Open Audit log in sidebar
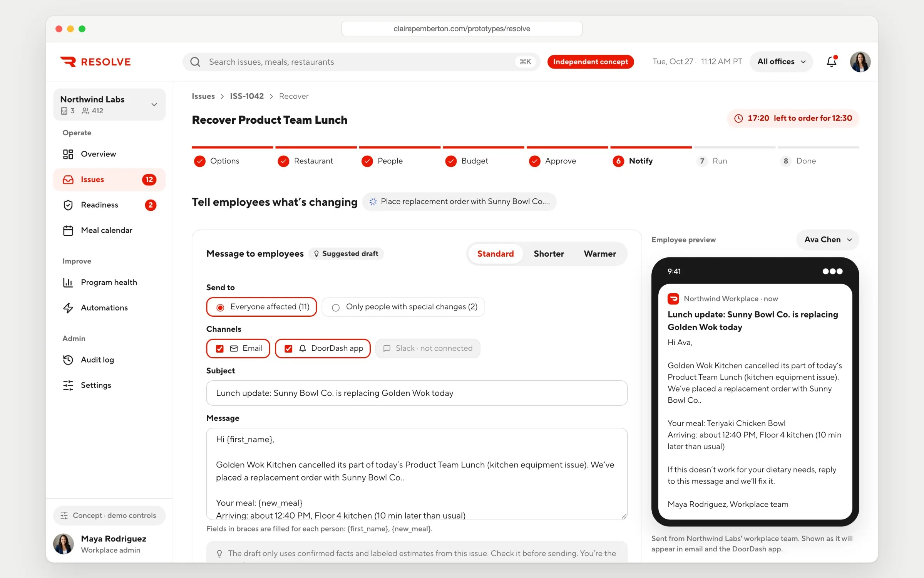 (x=109, y=360)
